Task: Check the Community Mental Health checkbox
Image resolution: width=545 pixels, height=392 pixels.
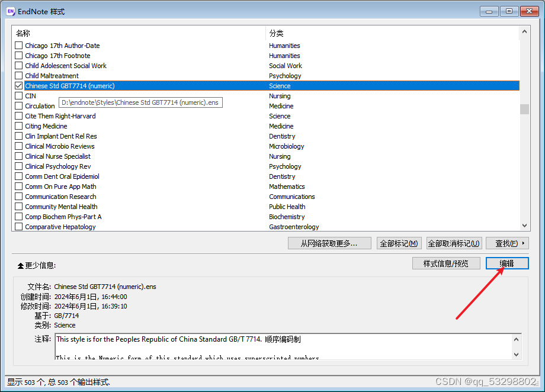Action: [x=19, y=207]
